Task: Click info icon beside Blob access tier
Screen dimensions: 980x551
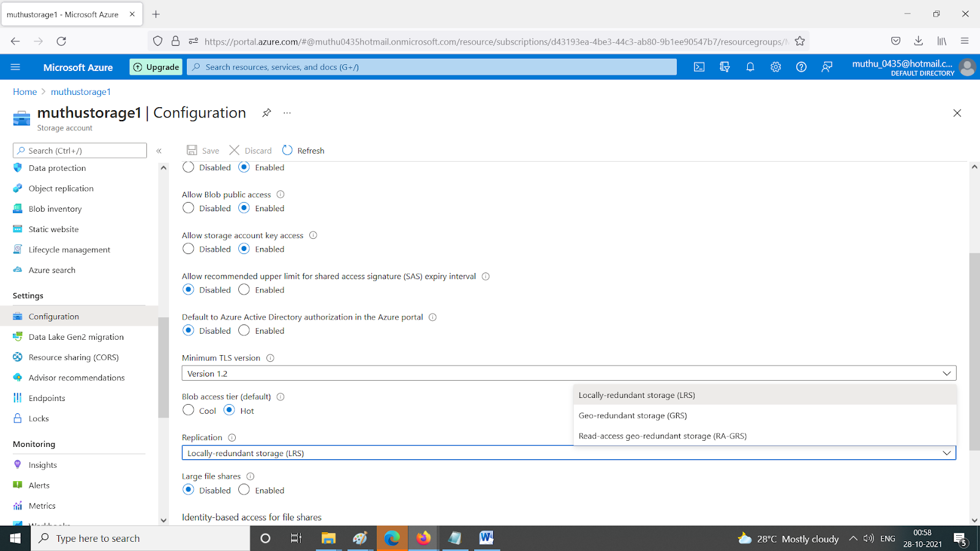Action: [281, 397]
